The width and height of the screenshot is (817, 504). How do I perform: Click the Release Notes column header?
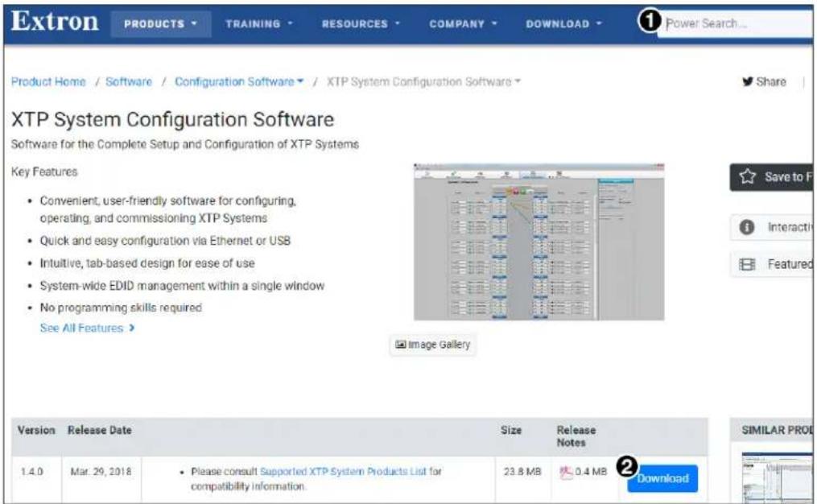576,436
